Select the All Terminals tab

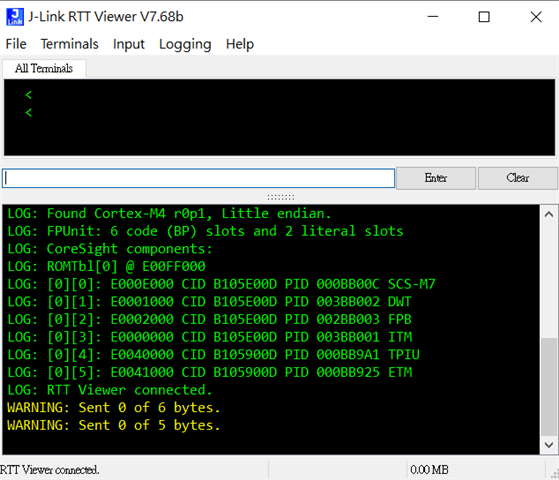click(44, 68)
